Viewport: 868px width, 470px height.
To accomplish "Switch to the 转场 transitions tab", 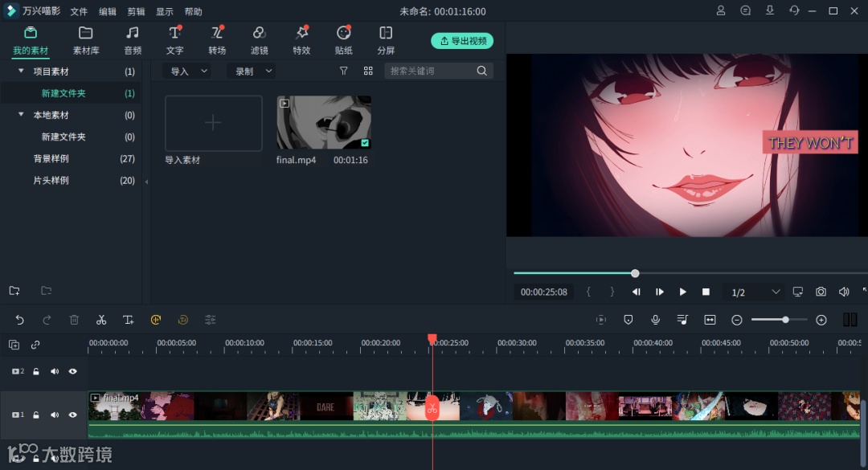I will [217, 41].
